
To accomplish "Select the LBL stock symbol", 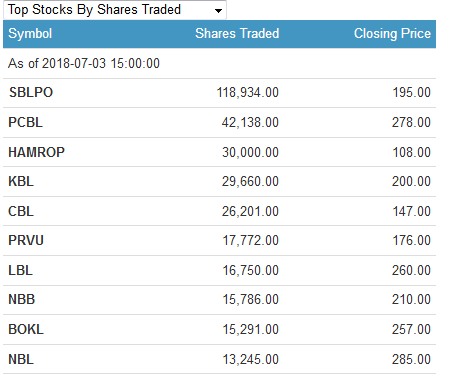I will [x=20, y=270].
